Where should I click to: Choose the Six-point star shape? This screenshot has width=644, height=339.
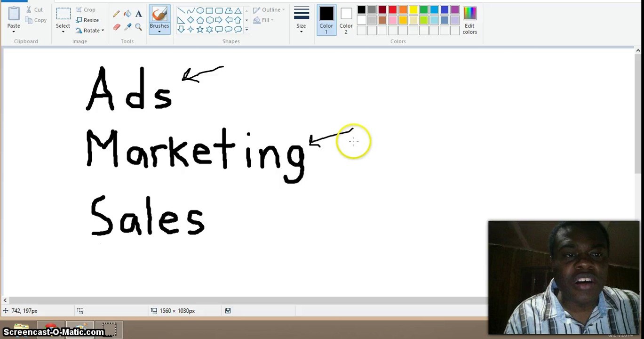coord(209,29)
